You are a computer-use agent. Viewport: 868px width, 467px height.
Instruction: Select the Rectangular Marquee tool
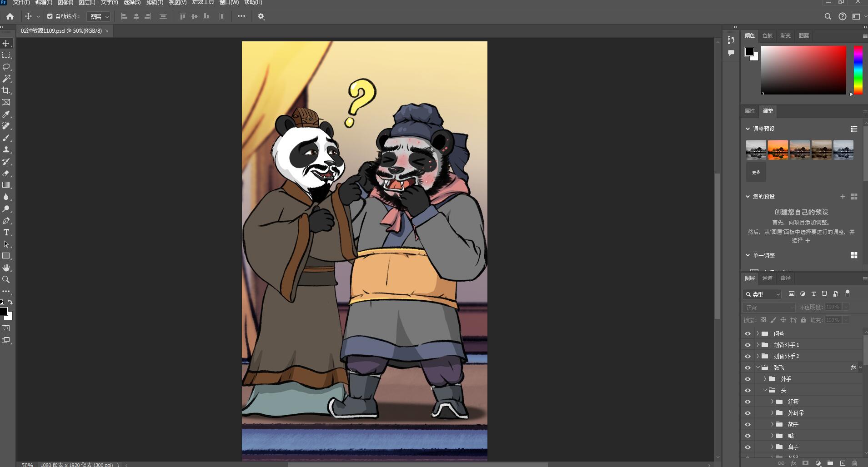tap(6, 55)
